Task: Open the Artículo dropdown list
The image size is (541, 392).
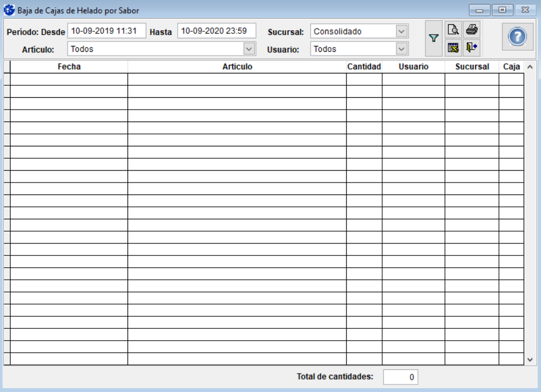Action: pos(248,49)
